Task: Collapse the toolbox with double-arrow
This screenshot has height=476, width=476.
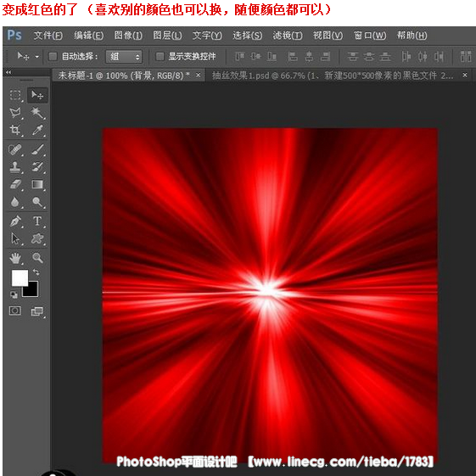Action: tap(8, 72)
